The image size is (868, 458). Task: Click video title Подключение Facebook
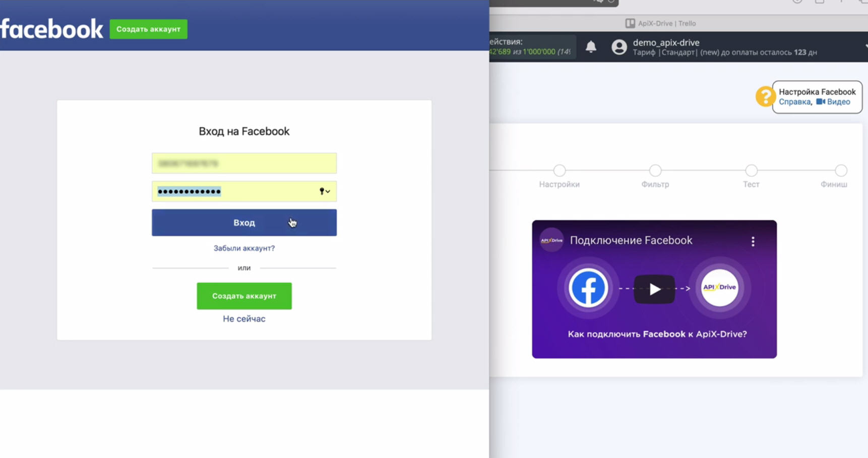tap(631, 240)
